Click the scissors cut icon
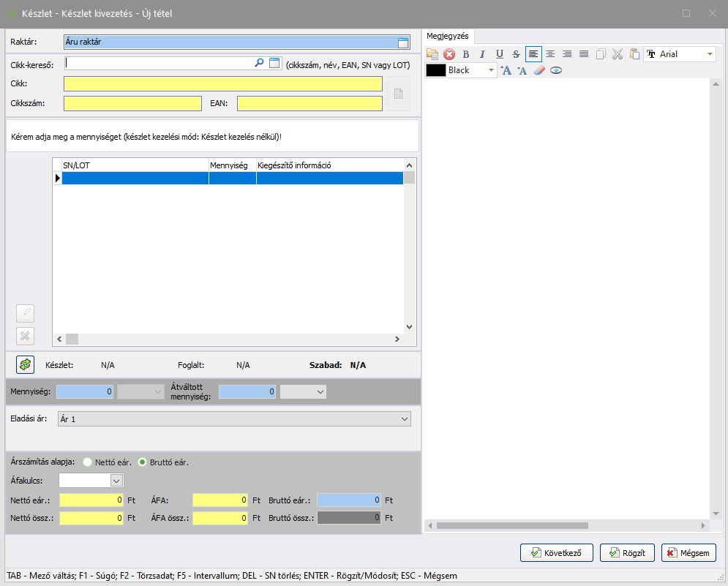 click(x=618, y=54)
